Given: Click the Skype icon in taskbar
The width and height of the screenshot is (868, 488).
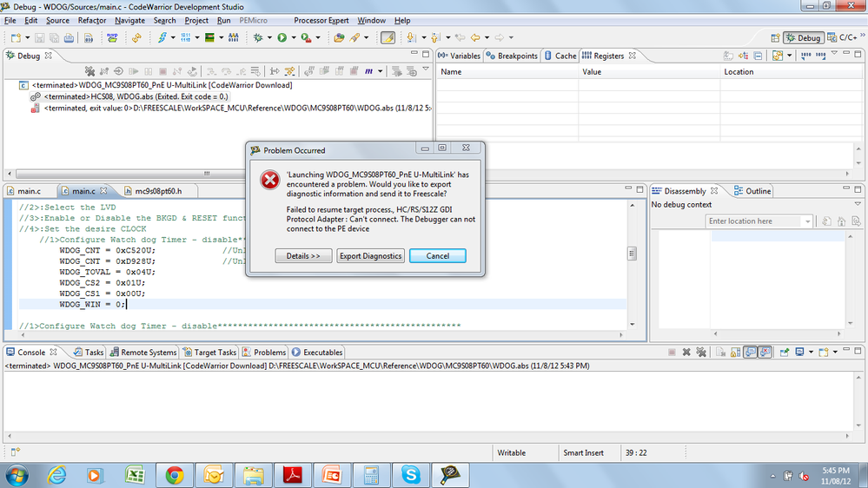Looking at the screenshot, I should coord(411,475).
